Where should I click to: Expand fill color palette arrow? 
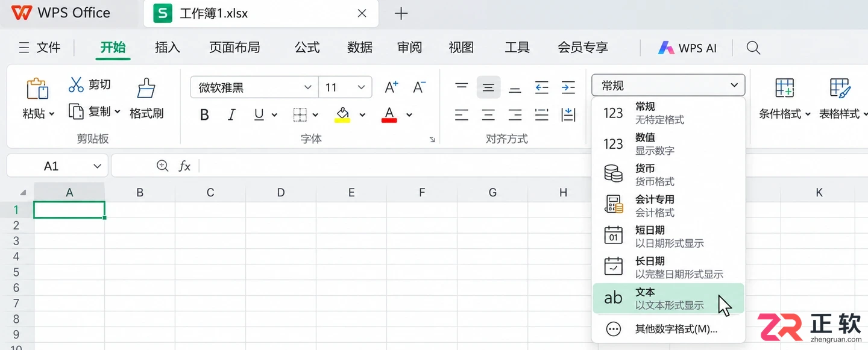(362, 114)
